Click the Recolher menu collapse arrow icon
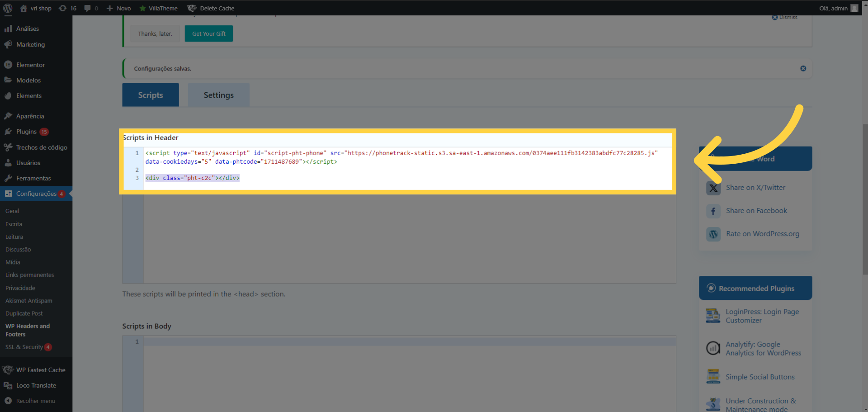Viewport: 868px width, 412px height. click(8, 401)
